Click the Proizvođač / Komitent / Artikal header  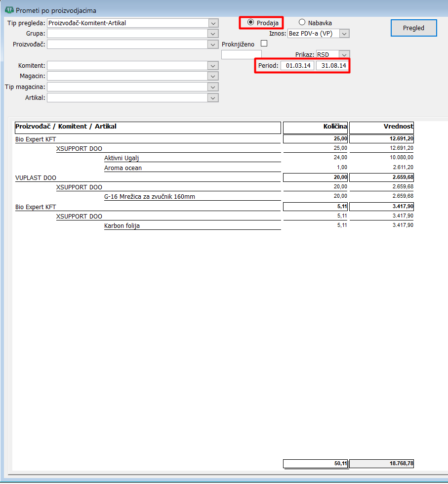148,128
